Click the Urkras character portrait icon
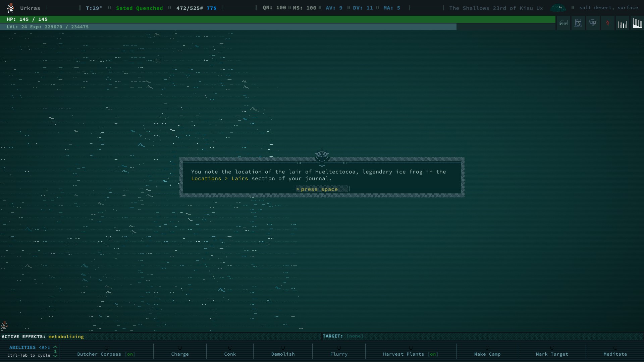The height and width of the screenshot is (362, 644). click(10, 8)
